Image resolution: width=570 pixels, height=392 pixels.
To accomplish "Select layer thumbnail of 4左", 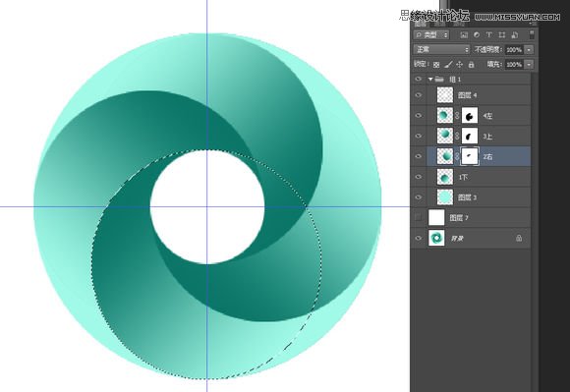I will tap(445, 116).
